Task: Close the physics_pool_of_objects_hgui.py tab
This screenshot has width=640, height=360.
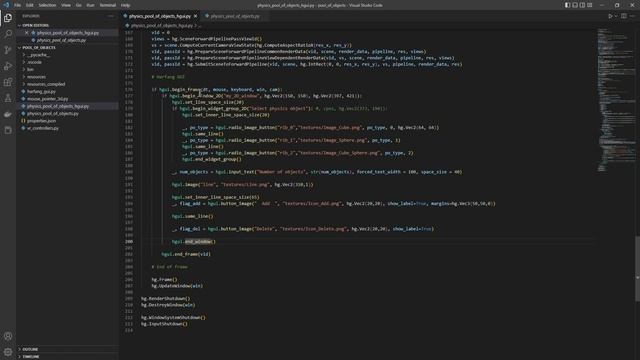Action: coord(196,16)
